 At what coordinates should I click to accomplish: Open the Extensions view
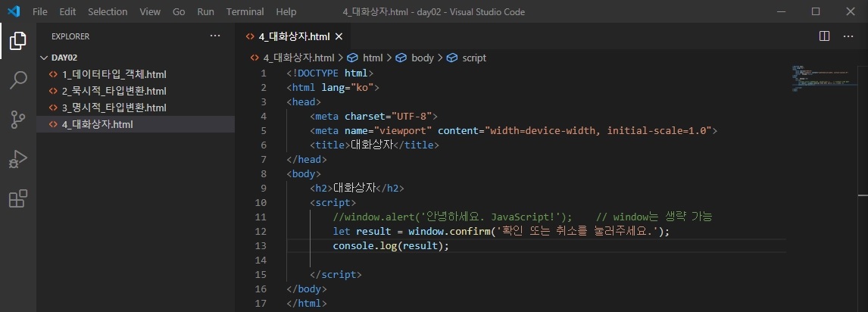17,198
